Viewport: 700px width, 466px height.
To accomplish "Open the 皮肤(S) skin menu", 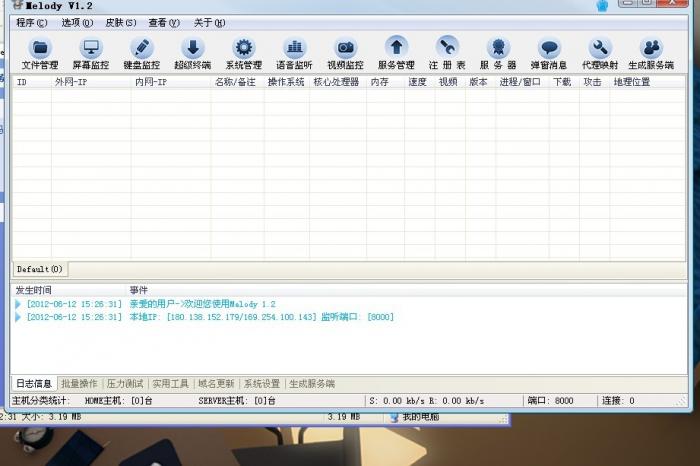I will tap(121, 23).
